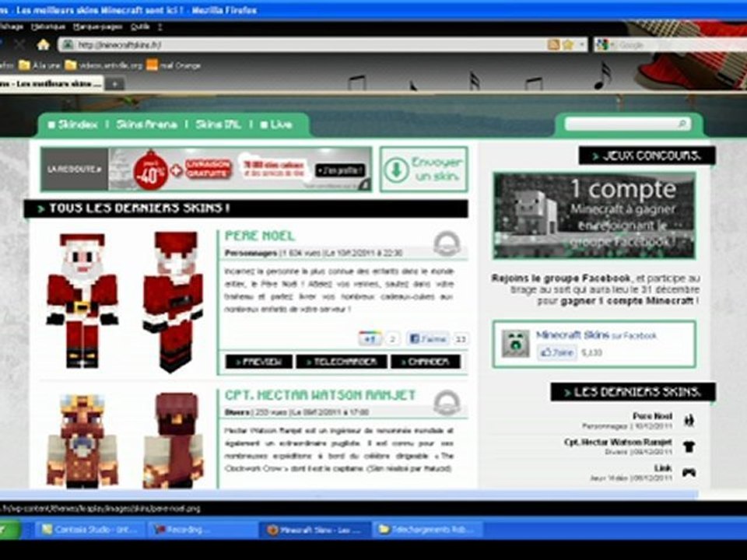Go to Skins IRL section
The height and width of the screenshot is (560, 747).
click(x=218, y=124)
